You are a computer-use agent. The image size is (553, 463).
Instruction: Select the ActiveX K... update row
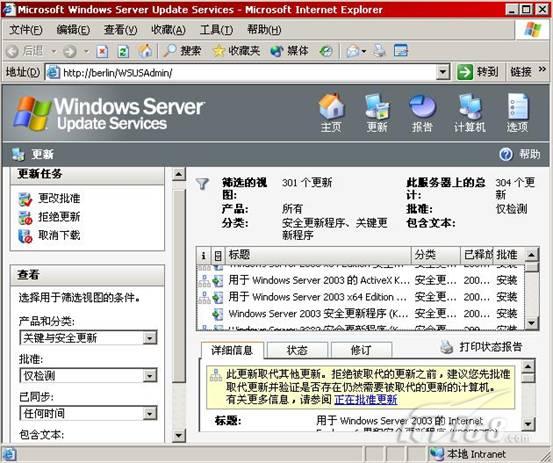(360, 281)
